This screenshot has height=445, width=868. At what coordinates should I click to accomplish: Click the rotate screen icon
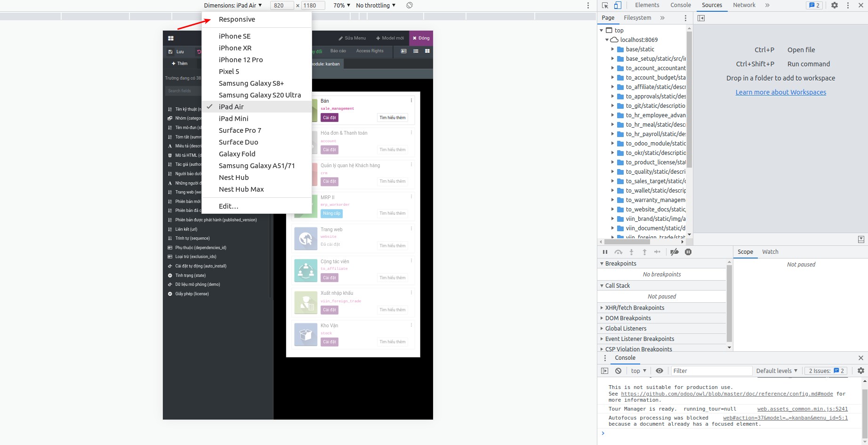click(410, 5)
